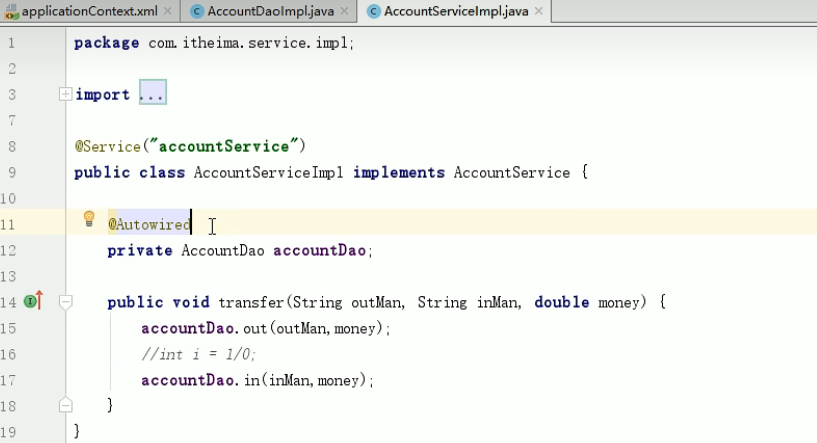Click the accountDao field name on line 12
This screenshot has height=443, width=817.
point(319,251)
